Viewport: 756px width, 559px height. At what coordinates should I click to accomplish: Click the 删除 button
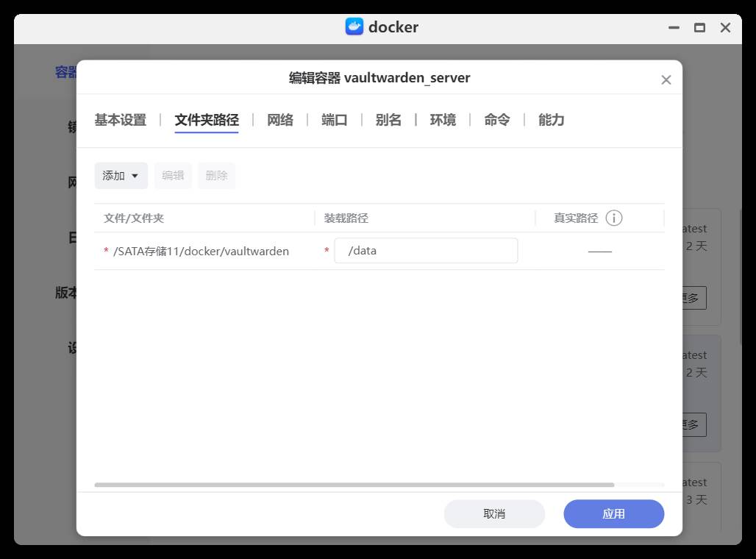click(216, 176)
